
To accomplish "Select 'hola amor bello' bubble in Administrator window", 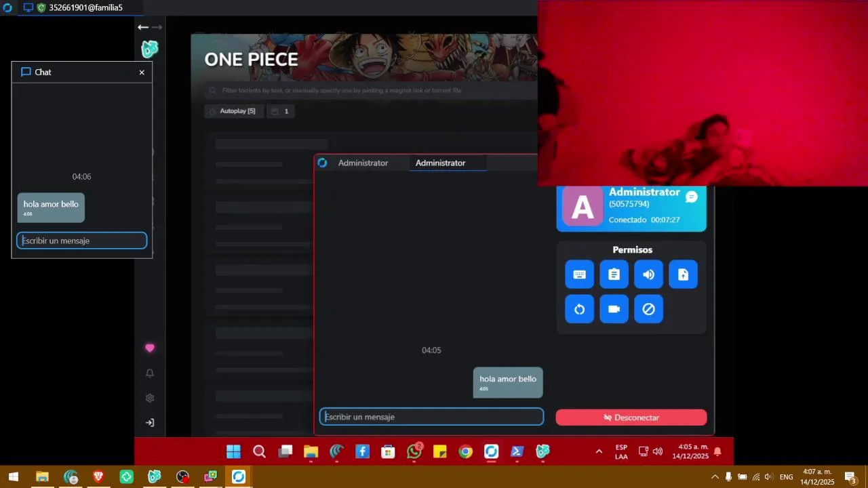I will [x=508, y=382].
